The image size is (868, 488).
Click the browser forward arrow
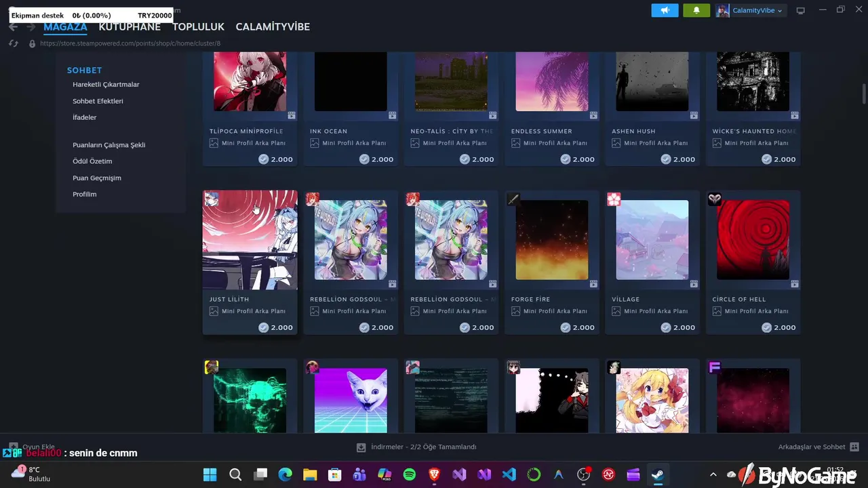click(31, 27)
